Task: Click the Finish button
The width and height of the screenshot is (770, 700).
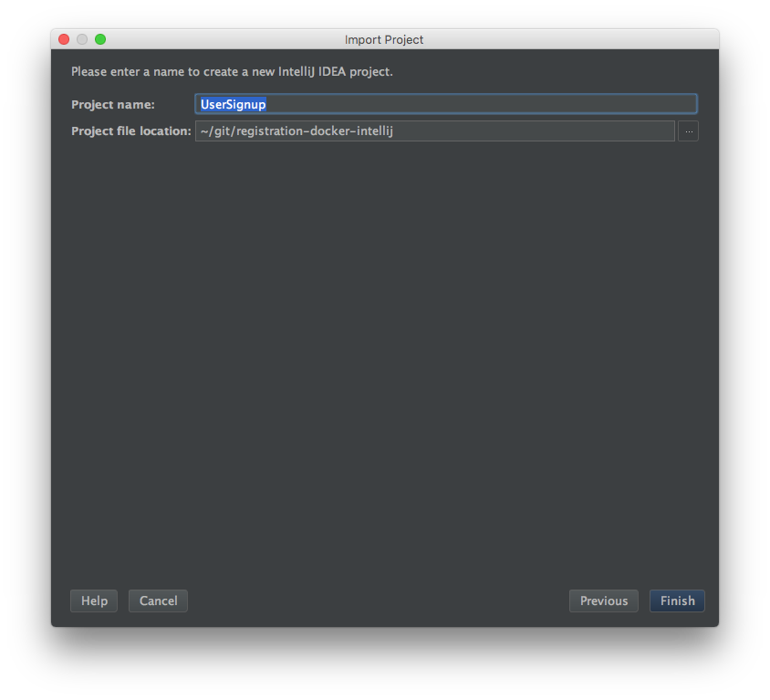Action: (x=677, y=601)
